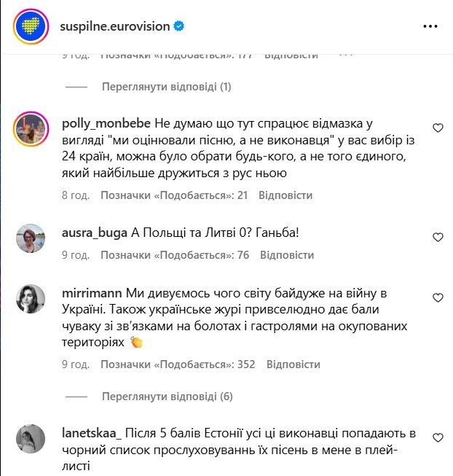Screen dimensions: 453x476
Task: Reply to polly_monbebe's comment via "Відповісти"
Action: (285, 195)
